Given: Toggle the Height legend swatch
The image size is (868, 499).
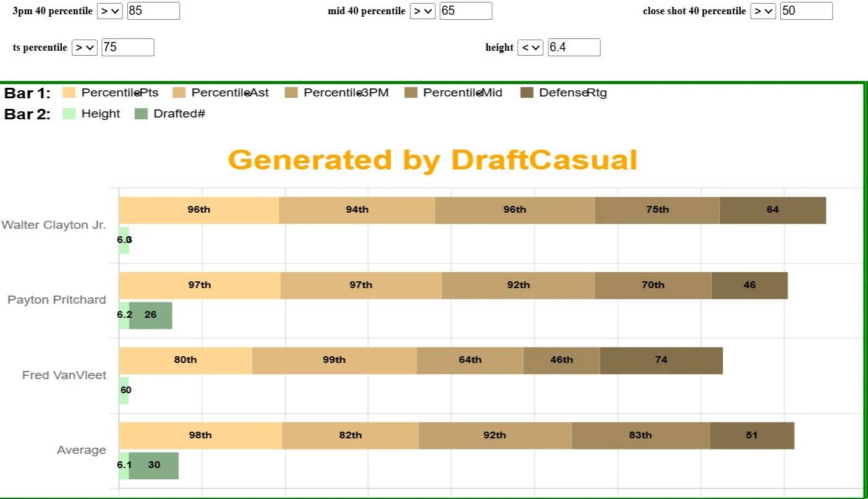Looking at the screenshot, I should coord(69,114).
